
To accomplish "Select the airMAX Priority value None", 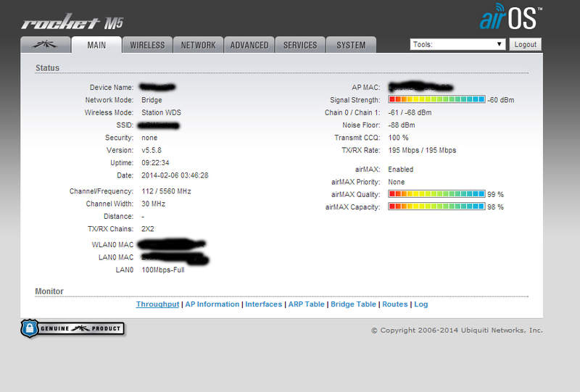I will (396, 182).
